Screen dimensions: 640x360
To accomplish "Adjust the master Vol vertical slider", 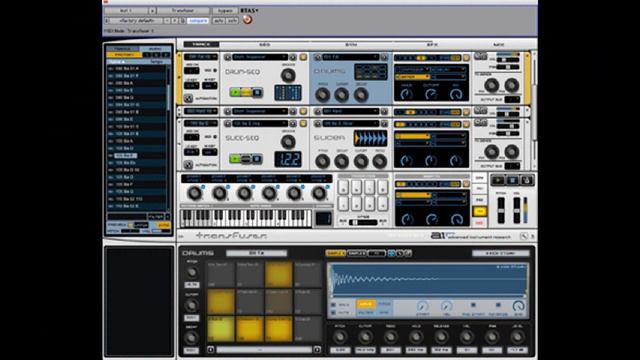I will [x=516, y=210].
